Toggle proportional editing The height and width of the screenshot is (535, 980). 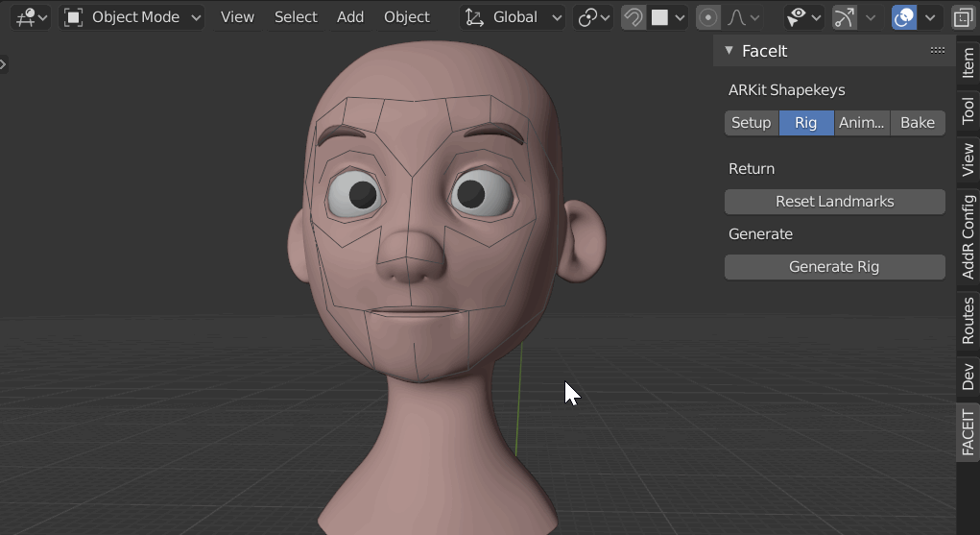tap(708, 17)
